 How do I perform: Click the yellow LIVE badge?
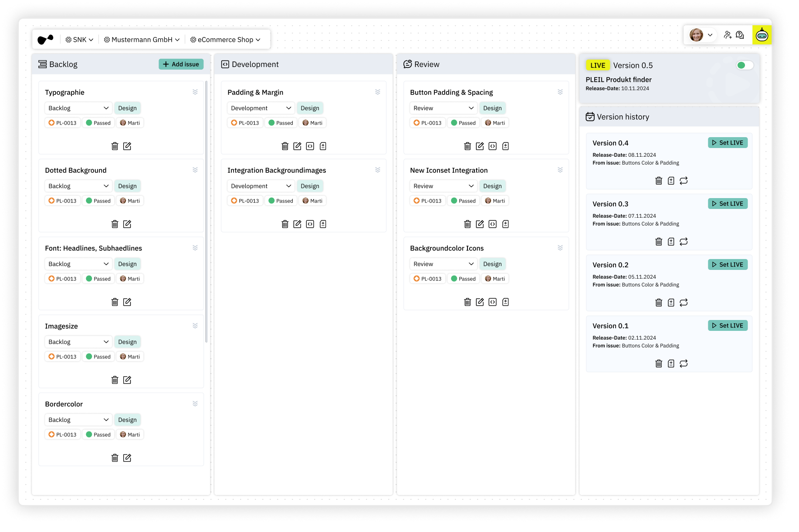coord(598,65)
